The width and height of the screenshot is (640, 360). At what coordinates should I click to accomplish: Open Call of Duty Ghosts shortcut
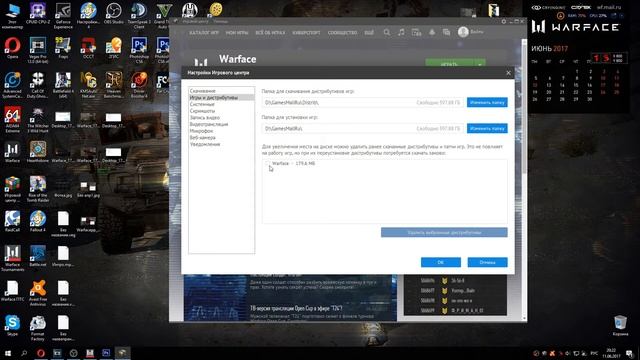click(x=38, y=85)
